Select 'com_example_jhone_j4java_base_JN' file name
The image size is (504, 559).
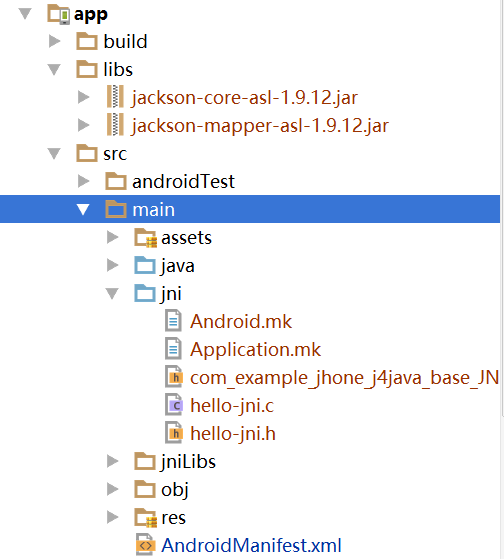(344, 378)
